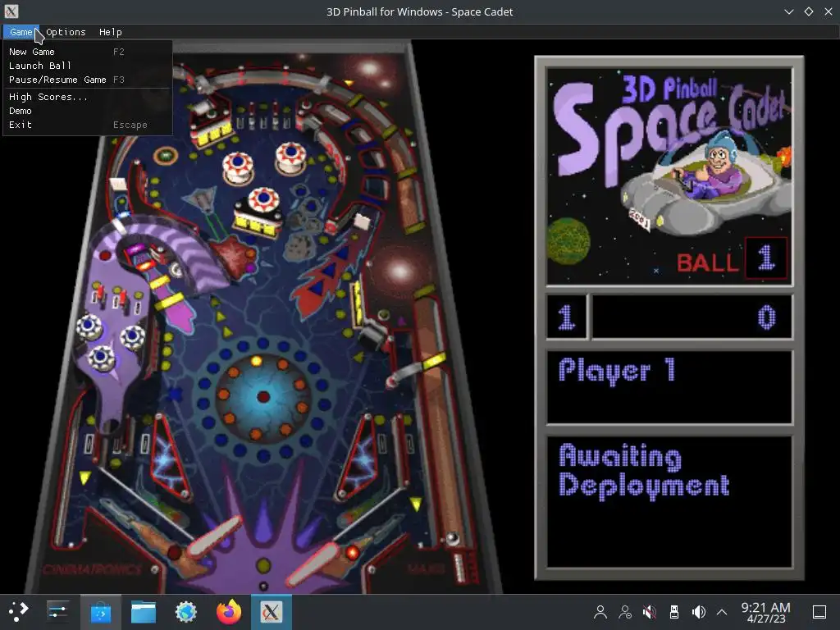
Task: Open the globe web browser taskbar icon
Action: pyautogui.click(x=186, y=612)
